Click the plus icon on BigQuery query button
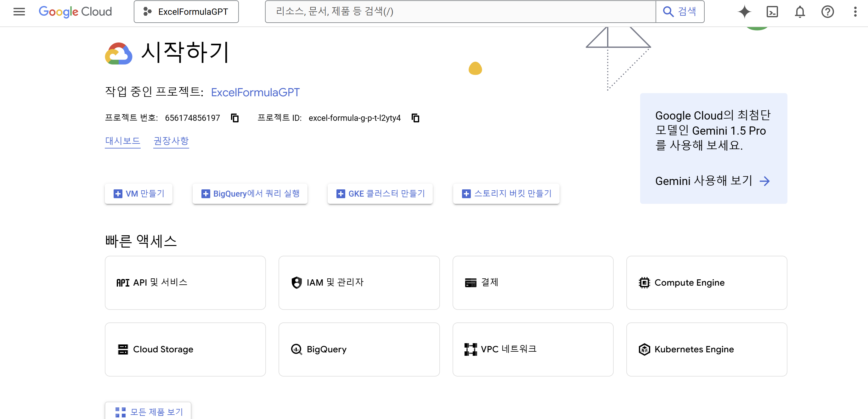 pos(205,194)
